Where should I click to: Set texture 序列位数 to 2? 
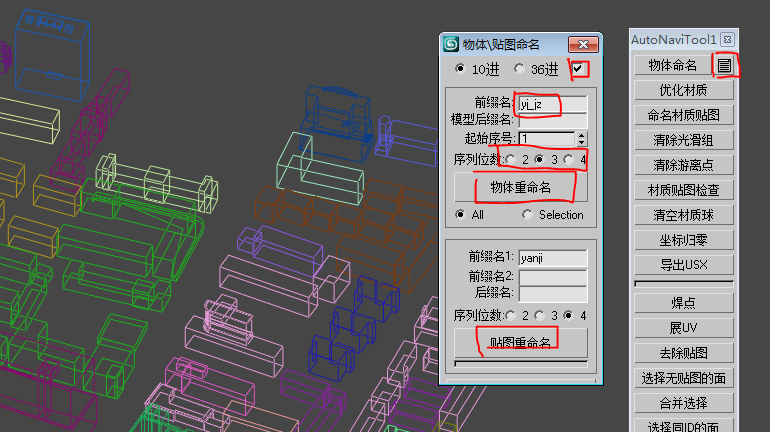(511, 316)
